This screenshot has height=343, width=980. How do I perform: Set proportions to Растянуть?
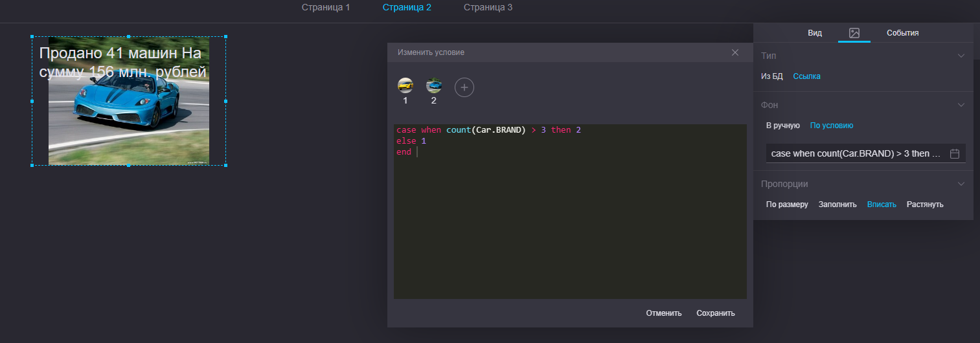point(924,205)
